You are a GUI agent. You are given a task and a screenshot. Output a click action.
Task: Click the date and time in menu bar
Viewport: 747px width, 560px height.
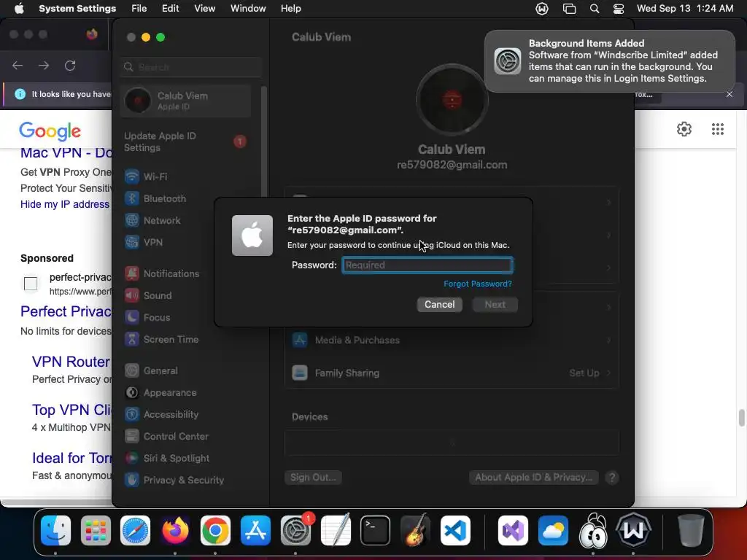(684, 9)
